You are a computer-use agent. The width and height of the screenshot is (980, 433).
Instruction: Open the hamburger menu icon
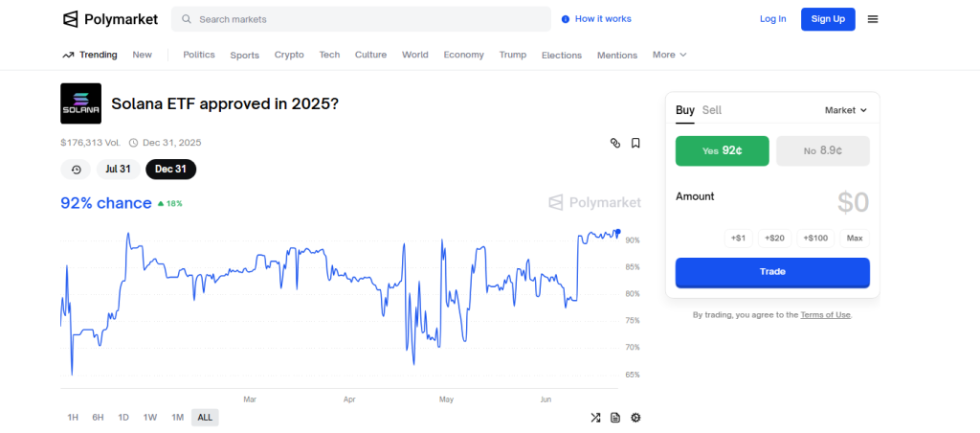coord(872,19)
